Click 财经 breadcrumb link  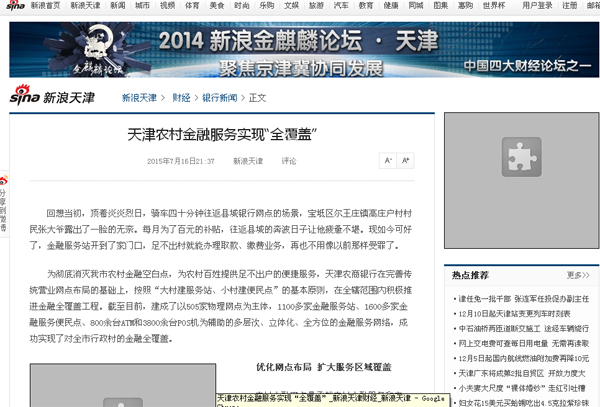click(181, 98)
